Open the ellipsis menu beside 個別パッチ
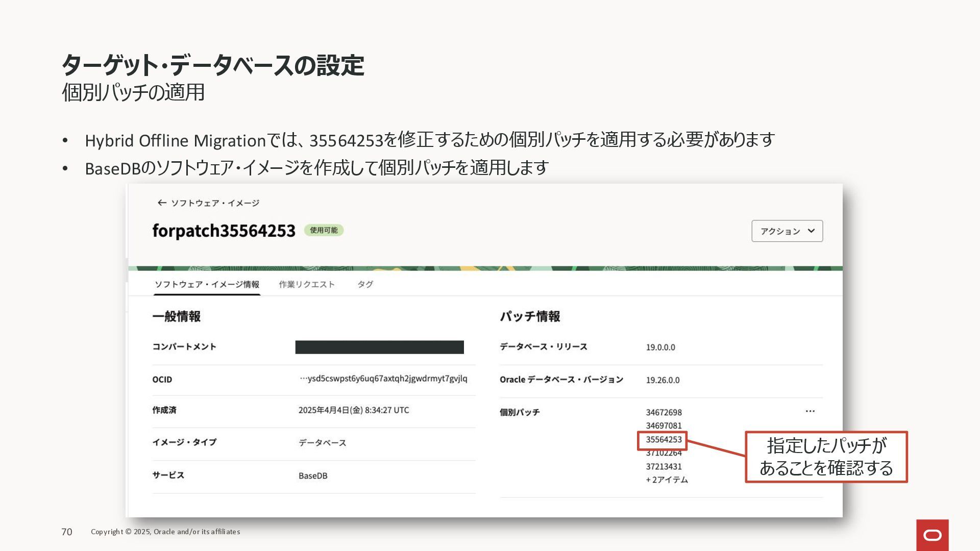Image resolution: width=980 pixels, height=551 pixels. click(810, 411)
